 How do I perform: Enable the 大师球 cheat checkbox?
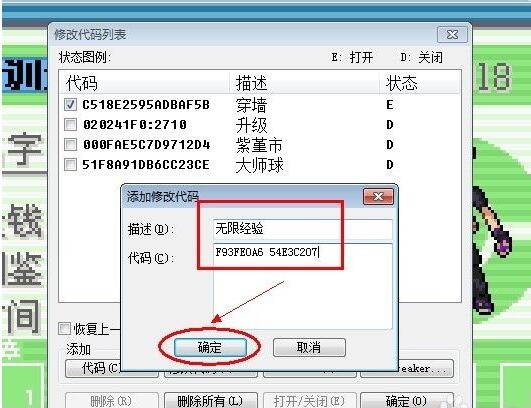pos(70,165)
